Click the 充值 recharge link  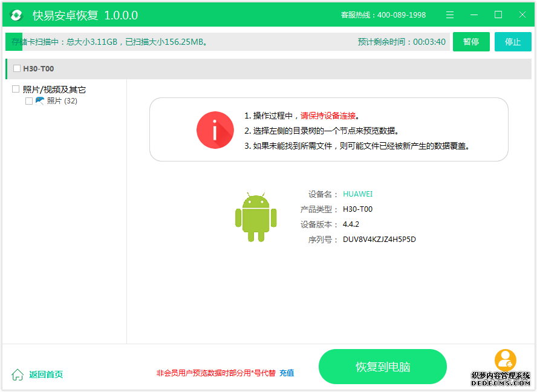click(x=287, y=373)
